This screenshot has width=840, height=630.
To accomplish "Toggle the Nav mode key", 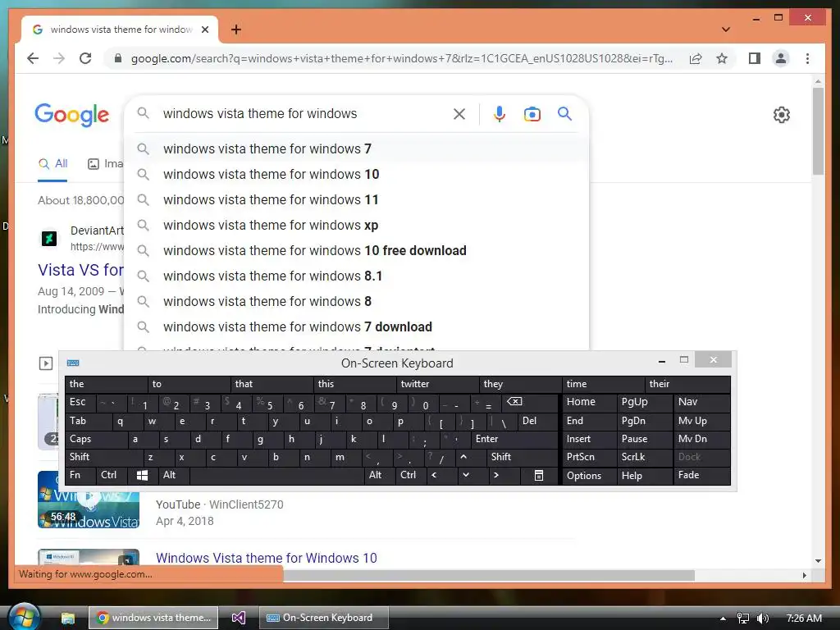I will (702, 402).
